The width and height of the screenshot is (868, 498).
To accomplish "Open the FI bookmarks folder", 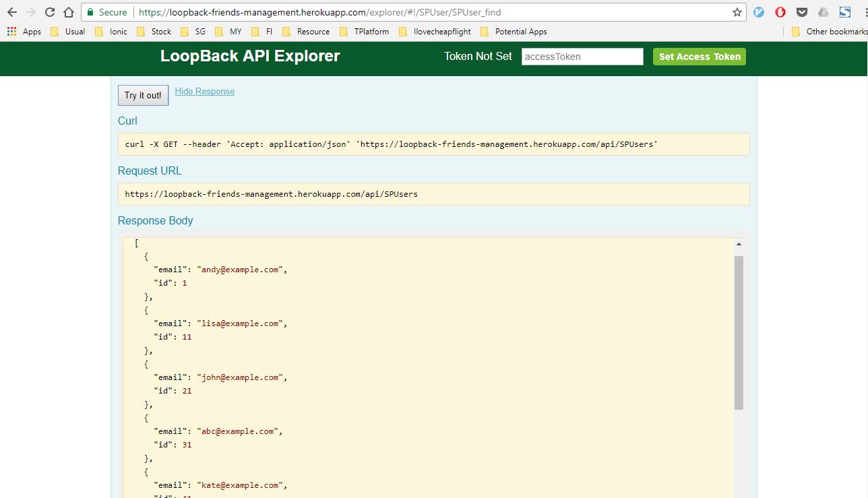I will click(x=261, y=32).
